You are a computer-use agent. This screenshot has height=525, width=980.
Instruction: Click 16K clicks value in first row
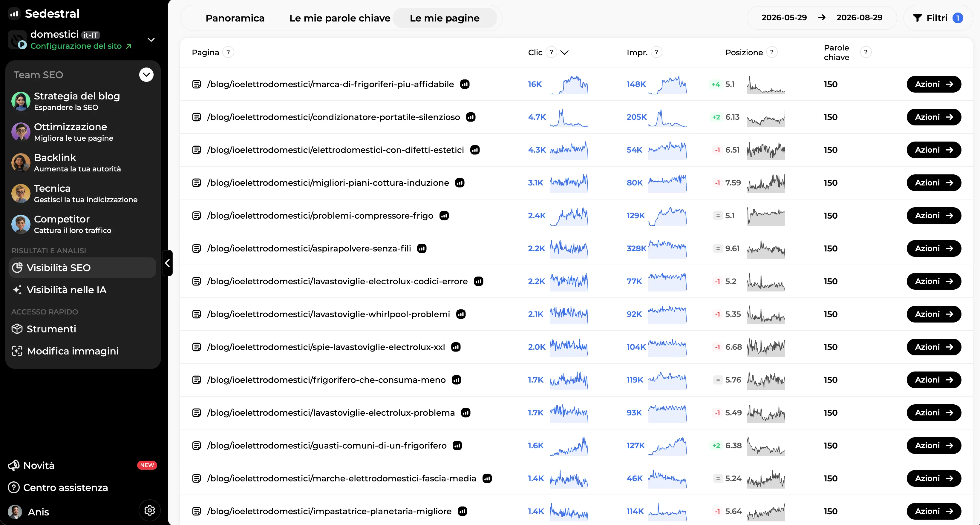(535, 84)
